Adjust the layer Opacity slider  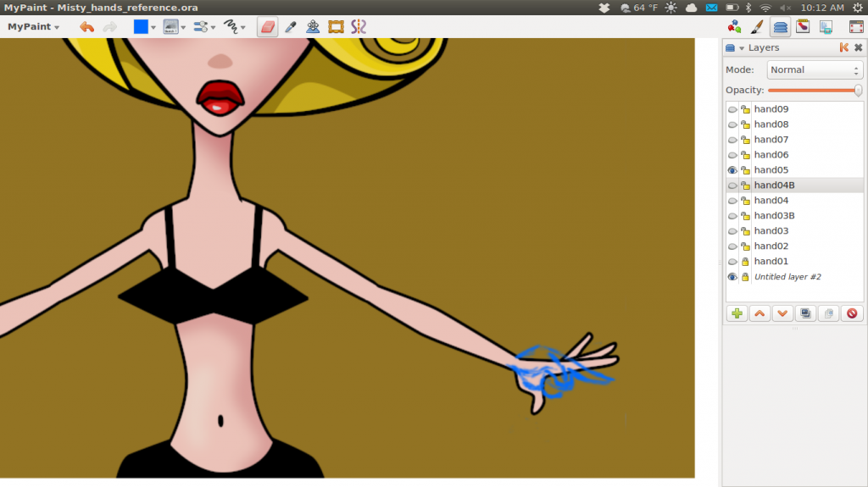[815, 91]
